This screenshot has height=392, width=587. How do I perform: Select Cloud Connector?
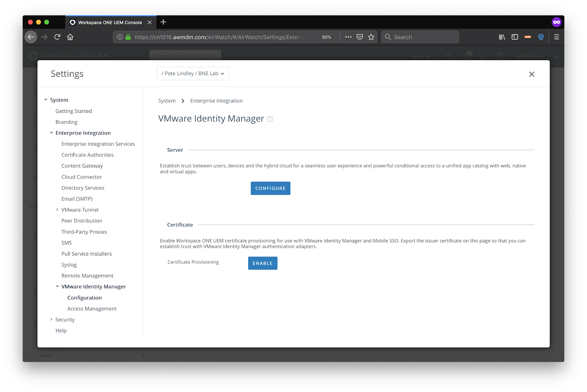[81, 177]
